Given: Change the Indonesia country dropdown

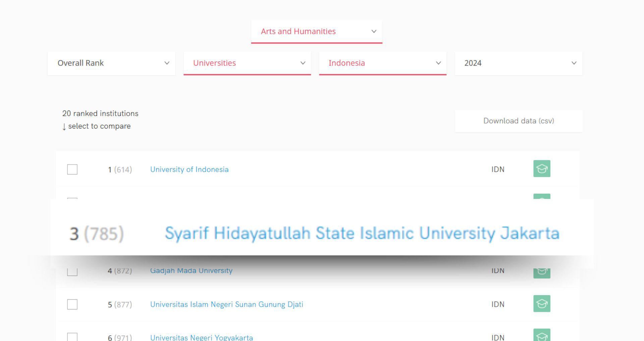Looking at the screenshot, I should pos(383,63).
